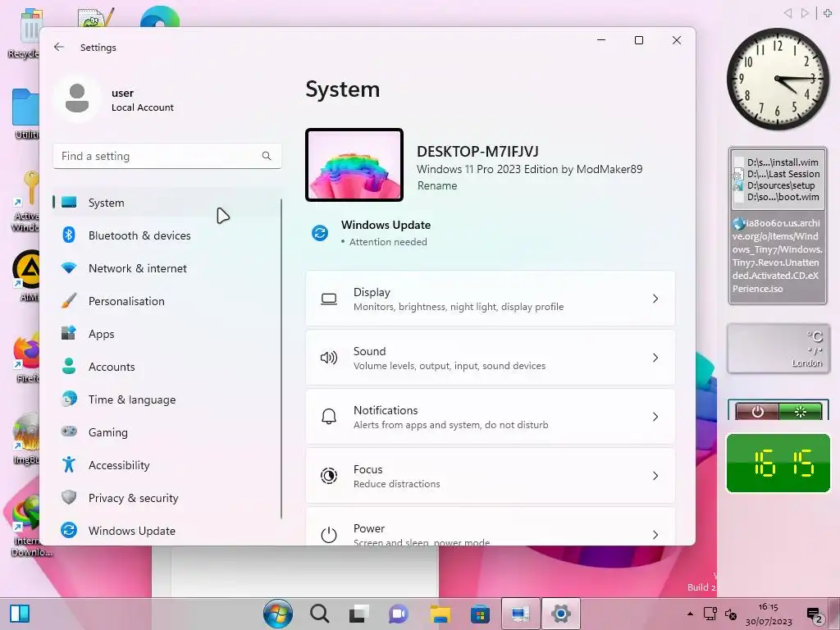
Task: Click the gadget sidebar plus icon
Action: (x=827, y=13)
